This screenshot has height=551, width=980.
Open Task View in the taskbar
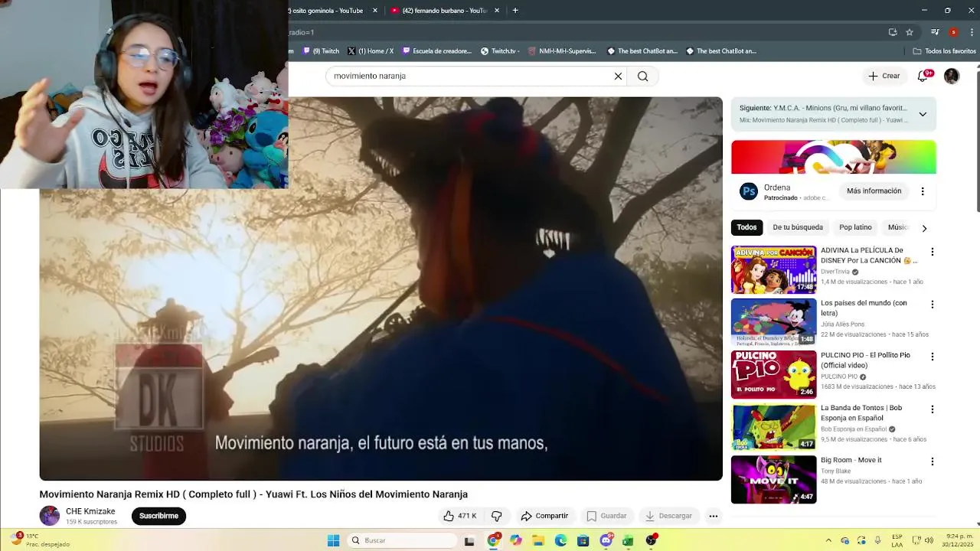pos(469,540)
